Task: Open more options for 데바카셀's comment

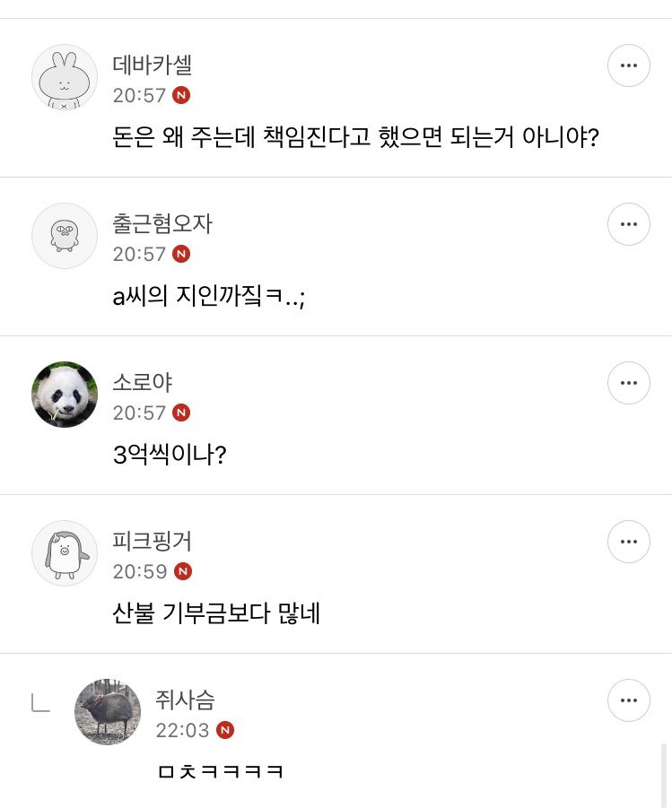Action: pos(628,65)
